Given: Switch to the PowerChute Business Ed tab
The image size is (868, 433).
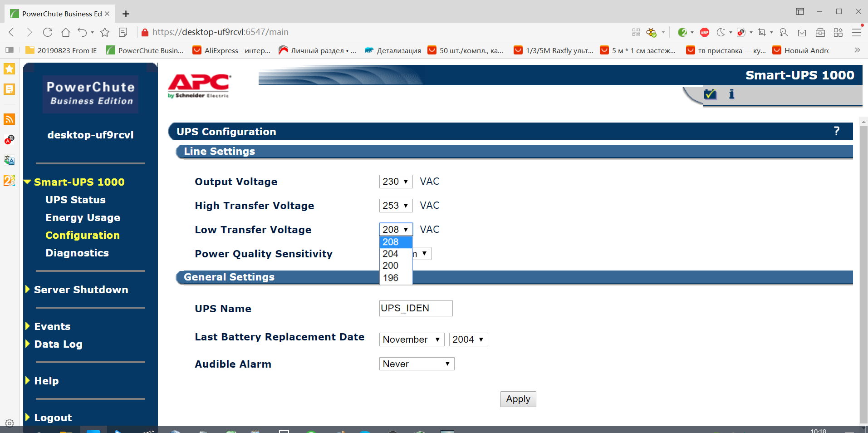Looking at the screenshot, I should coord(60,14).
